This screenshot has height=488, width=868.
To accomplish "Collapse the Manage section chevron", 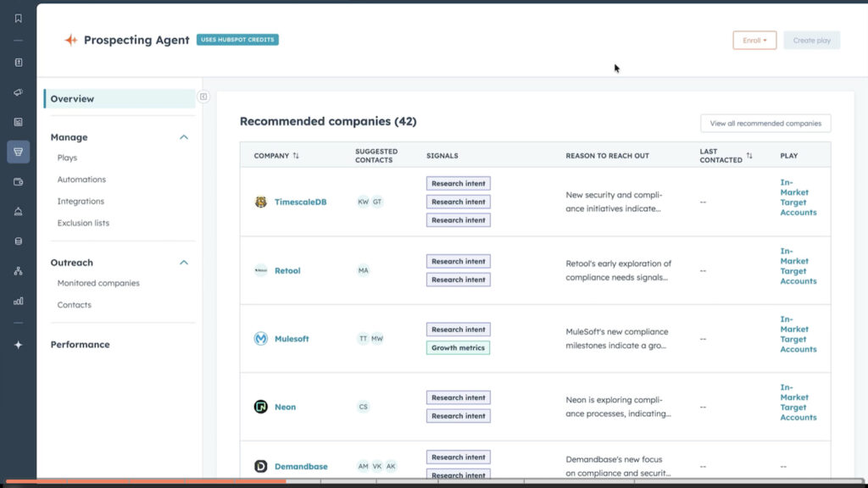I will tap(184, 137).
